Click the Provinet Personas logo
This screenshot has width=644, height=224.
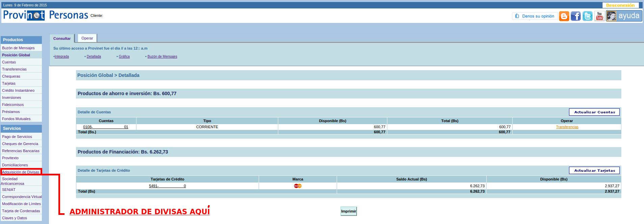pyautogui.click(x=46, y=15)
